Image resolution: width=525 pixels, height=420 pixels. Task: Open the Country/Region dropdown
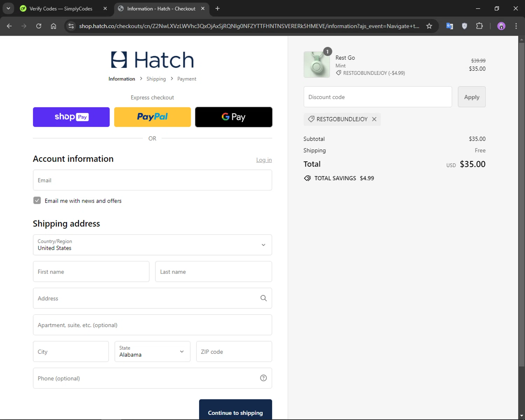(152, 245)
